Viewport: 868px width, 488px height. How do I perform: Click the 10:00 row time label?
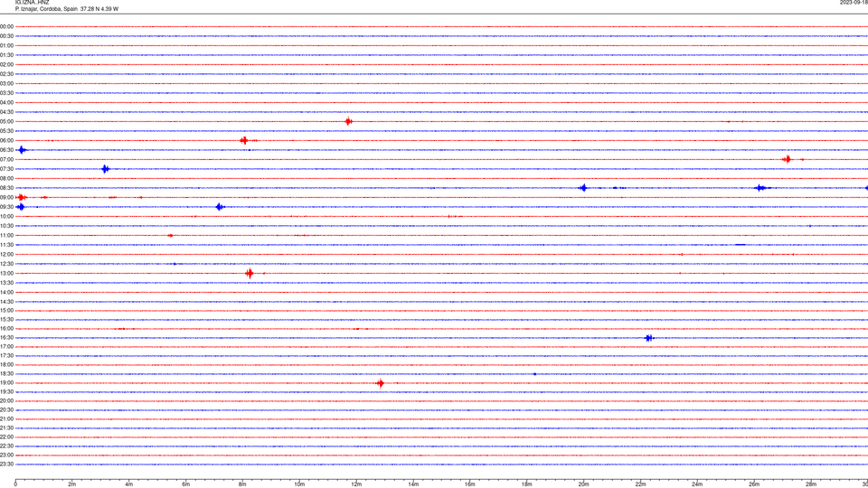[6, 216]
